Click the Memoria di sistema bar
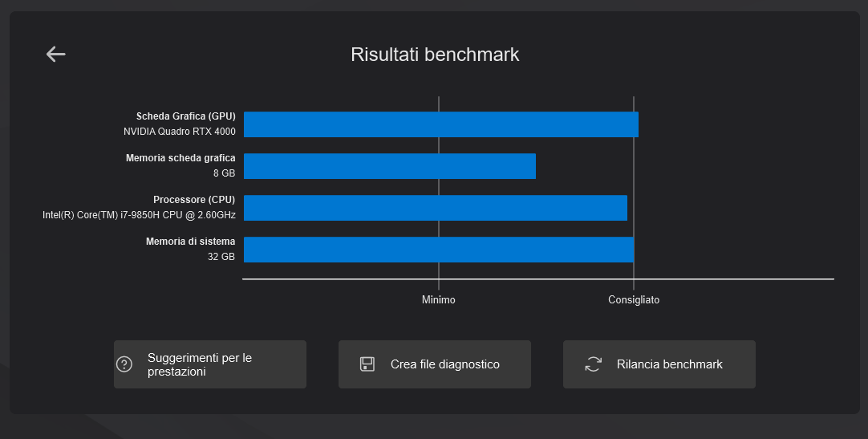 tap(439, 250)
